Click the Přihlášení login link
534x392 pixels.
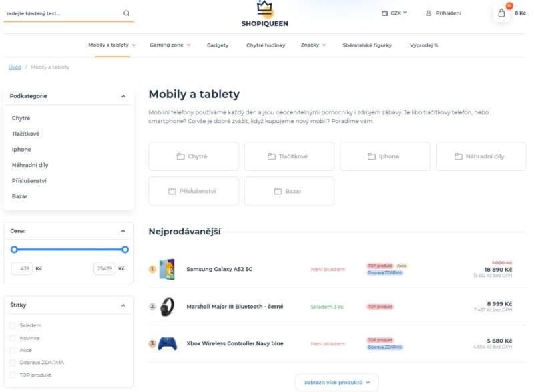448,13
